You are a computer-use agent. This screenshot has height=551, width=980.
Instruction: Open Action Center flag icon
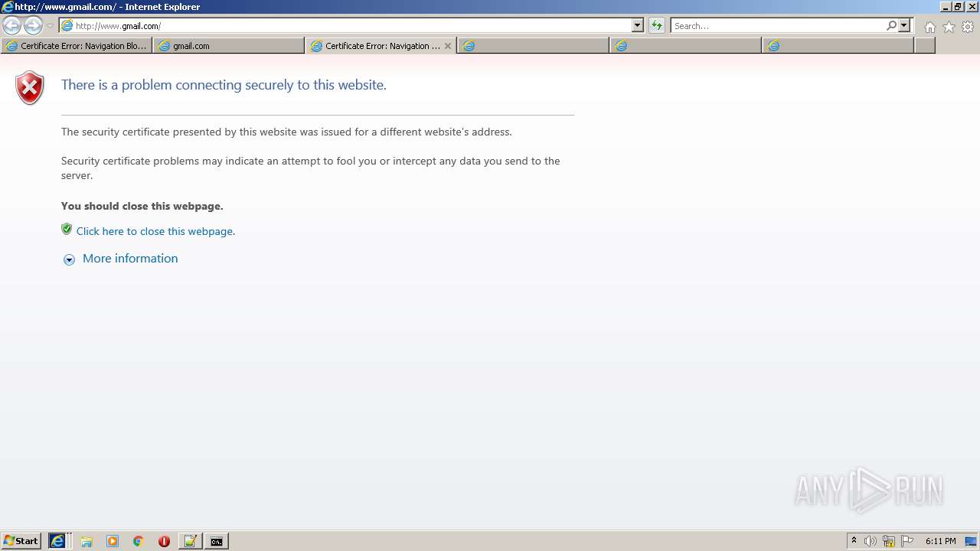click(907, 541)
